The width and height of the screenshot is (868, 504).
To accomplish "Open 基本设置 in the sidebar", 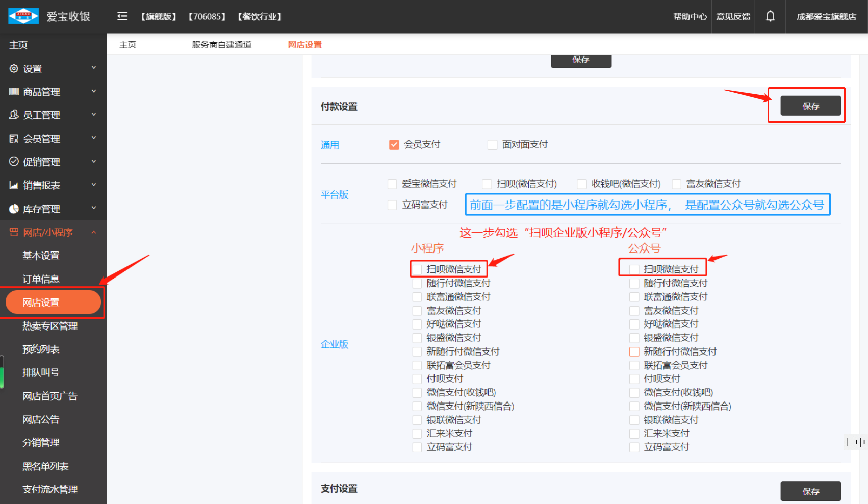I will [x=41, y=256].
